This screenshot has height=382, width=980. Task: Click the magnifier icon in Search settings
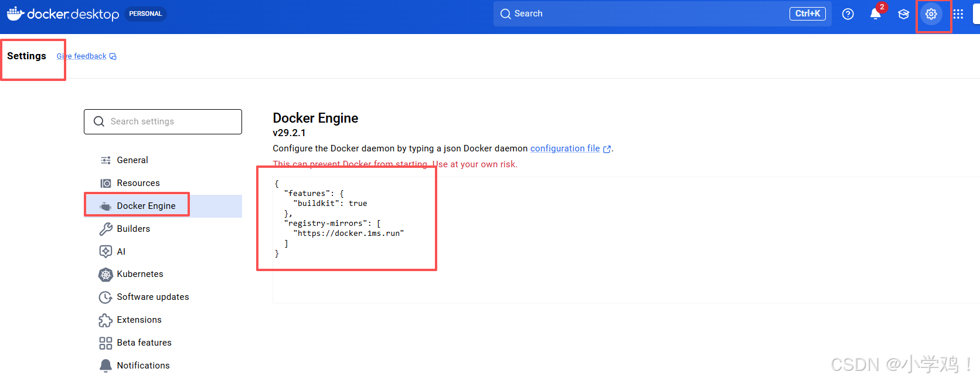pyautogui.click(x=99, y=121)
